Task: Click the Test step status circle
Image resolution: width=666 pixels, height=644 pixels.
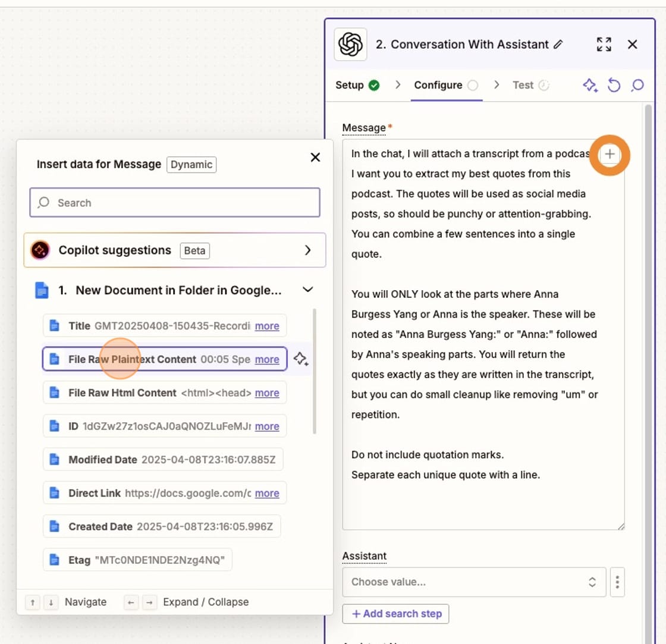Action: click(x=545, y=84)
